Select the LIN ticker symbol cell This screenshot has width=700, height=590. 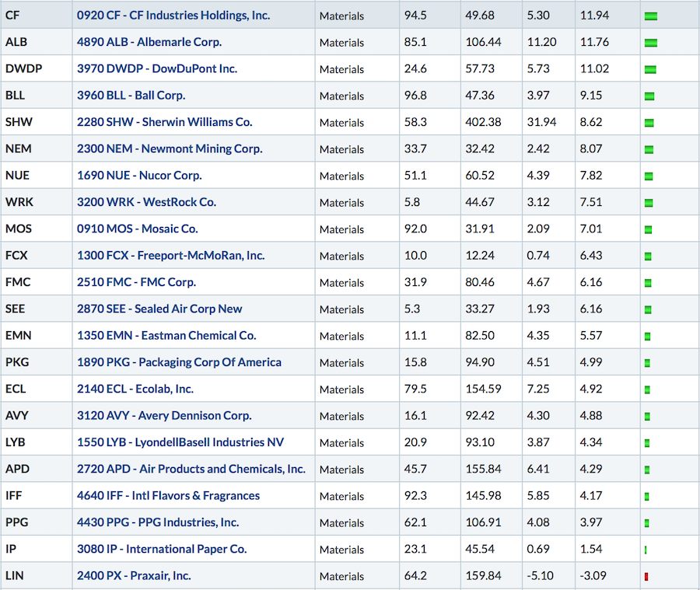point(37,576)
